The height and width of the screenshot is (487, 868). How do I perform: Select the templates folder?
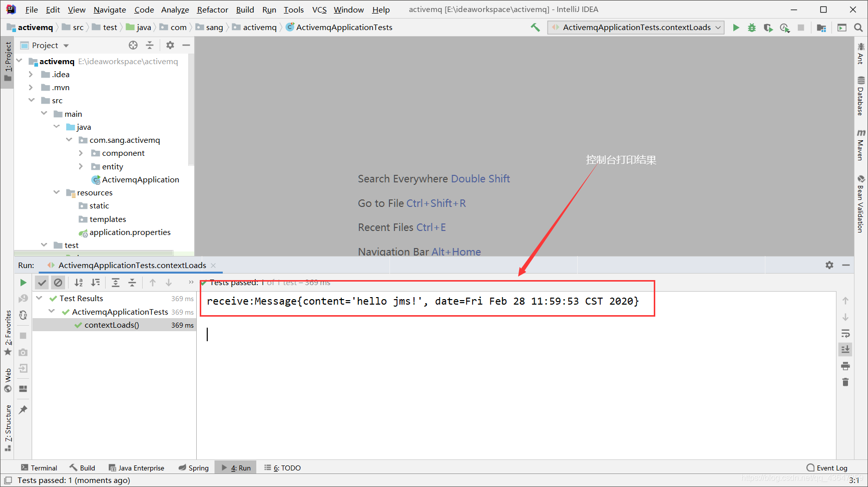(108, 219)
